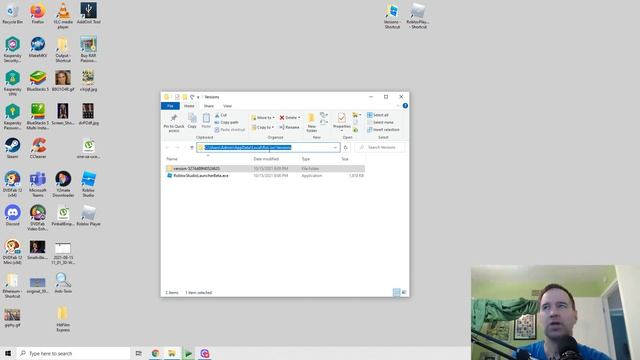Open Properties in the ribbon
Viewport: 640px width, 360px height.
tap(342, 122)
